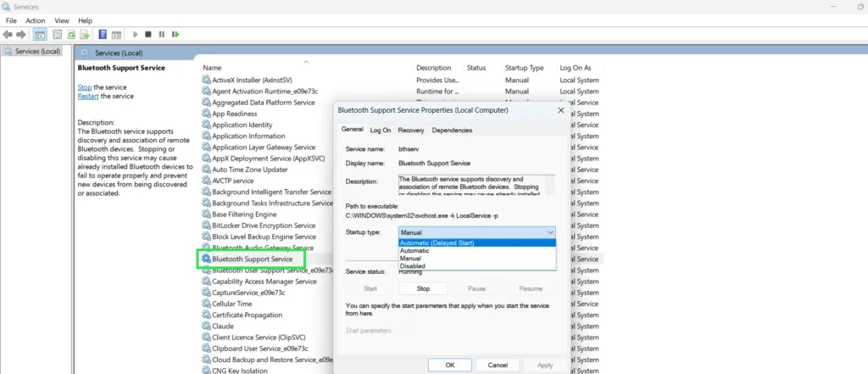This screenshot has width=868, height=374.
Task: Choose Disabled in the startup type list
Action: [476, 266]
